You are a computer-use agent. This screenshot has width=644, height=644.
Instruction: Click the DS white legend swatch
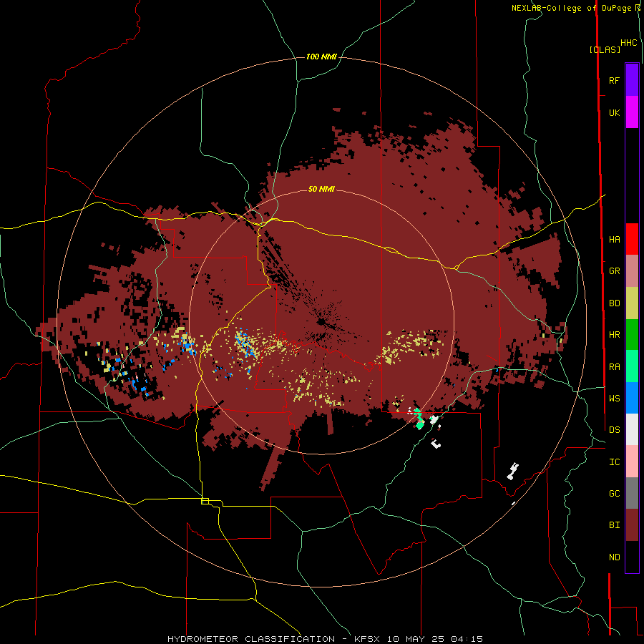tap(632, 429)
